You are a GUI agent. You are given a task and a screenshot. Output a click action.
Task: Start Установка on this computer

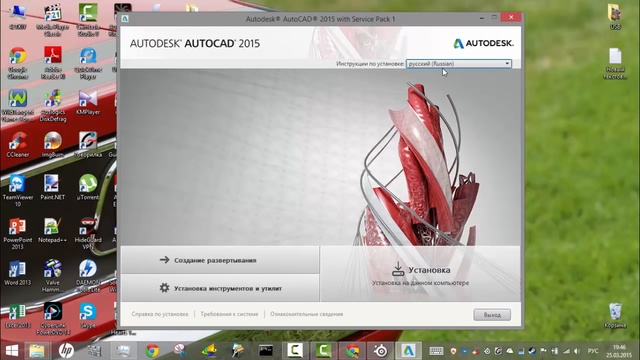coord(420,274)
